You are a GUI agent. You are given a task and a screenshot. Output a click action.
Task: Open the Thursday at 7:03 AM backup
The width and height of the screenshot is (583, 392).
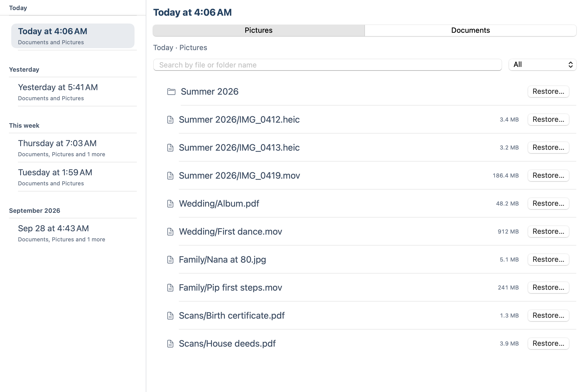[x=73, y=148]
